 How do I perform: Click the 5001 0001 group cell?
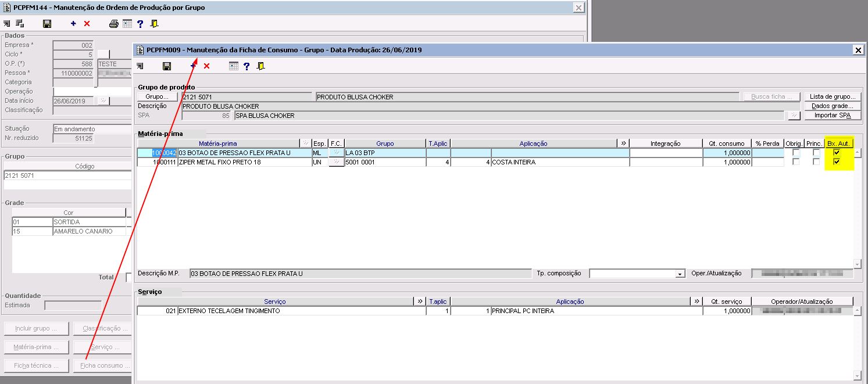tap(385, 162)
